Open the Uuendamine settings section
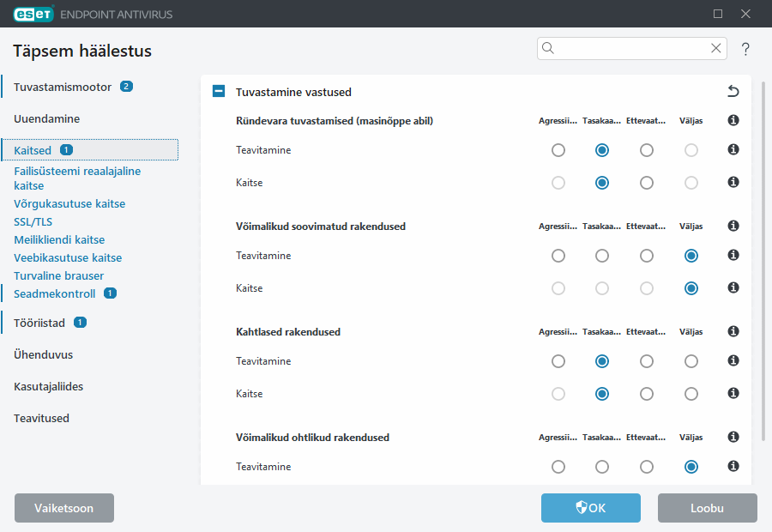The width and height of the screenshot is (772, 532). pyautogui.click(x=46, y=119)
